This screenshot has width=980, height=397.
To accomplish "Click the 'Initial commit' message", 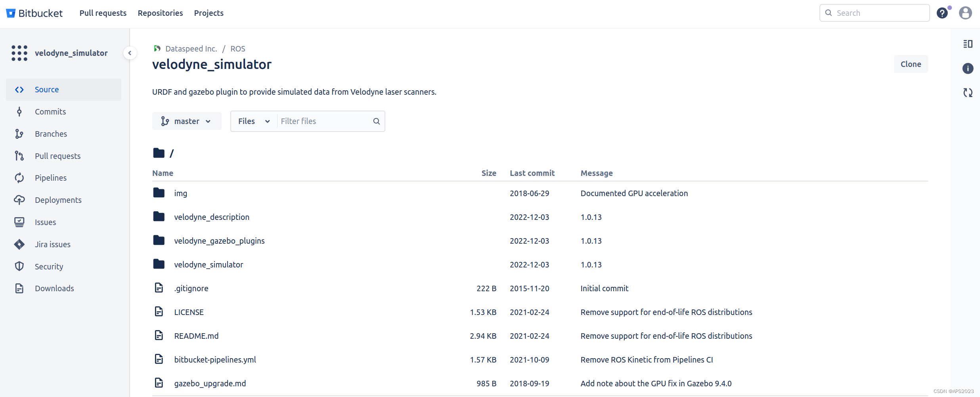I will pyautogui.click(x=605, y=288).
